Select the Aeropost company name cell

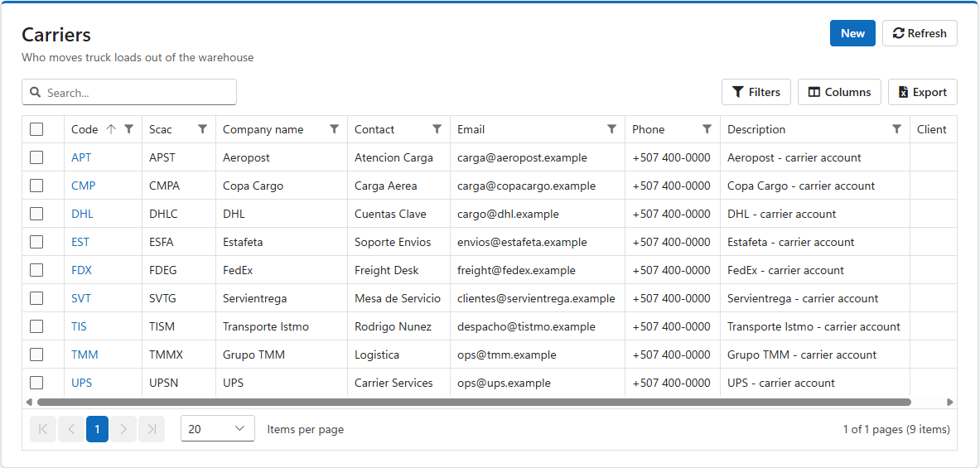(x=282, y=157)
